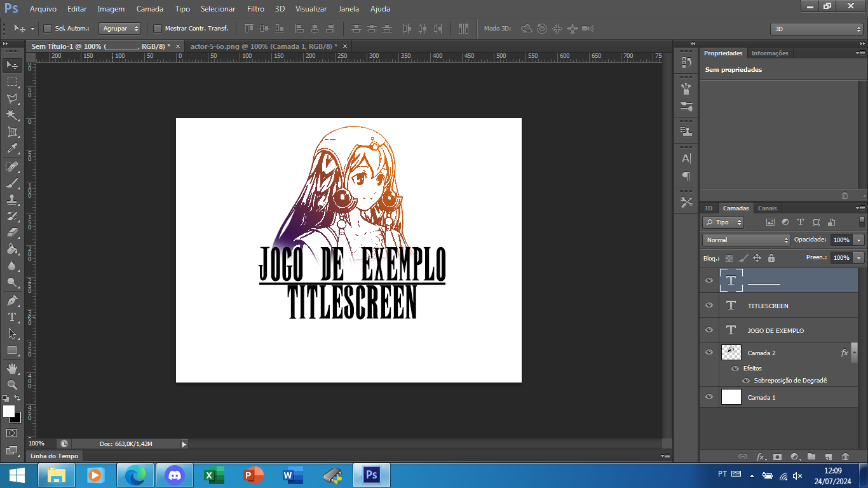This screenshot has width=868, height=488.
Task: Select the Magic Wand tool
Action: [12, 115]
